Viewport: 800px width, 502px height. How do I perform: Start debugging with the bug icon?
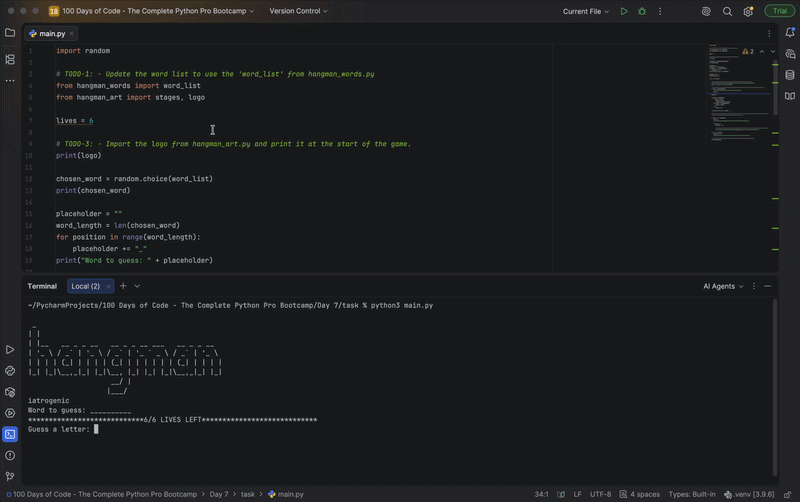tap(642, 11)
